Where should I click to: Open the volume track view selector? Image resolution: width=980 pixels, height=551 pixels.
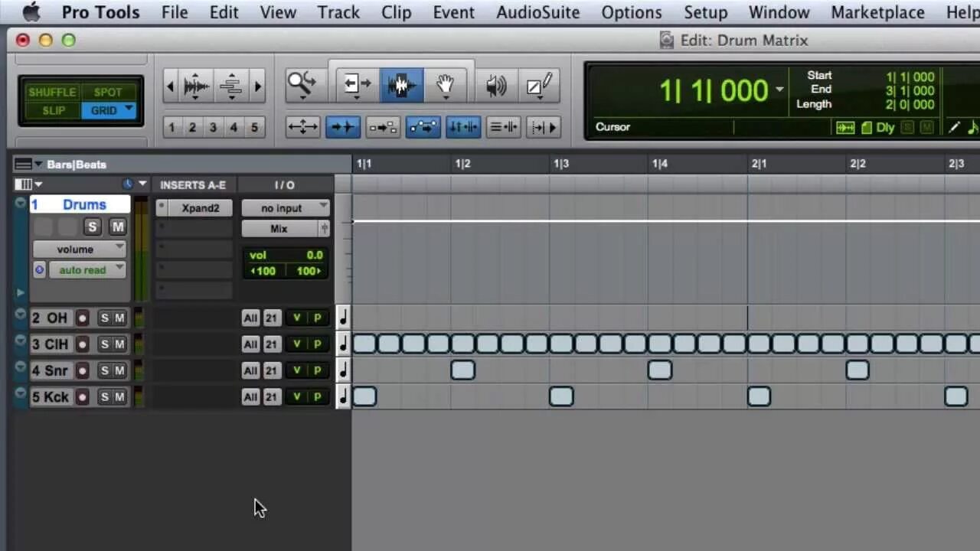tap(80, 249)
